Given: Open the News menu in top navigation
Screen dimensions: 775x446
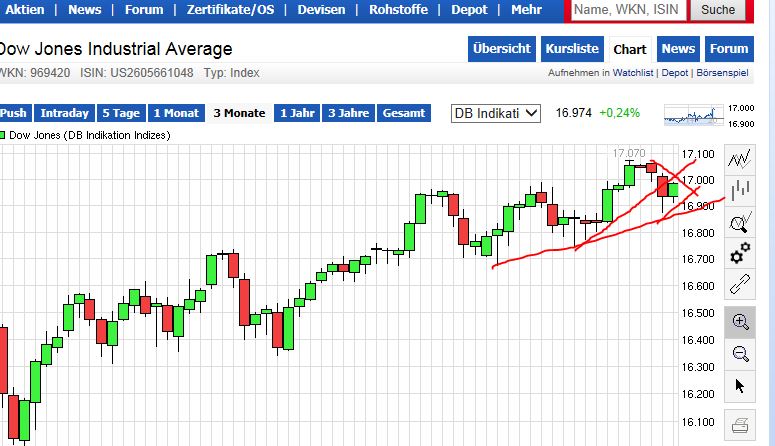Looking at the screenshot, I should (85, 9).
